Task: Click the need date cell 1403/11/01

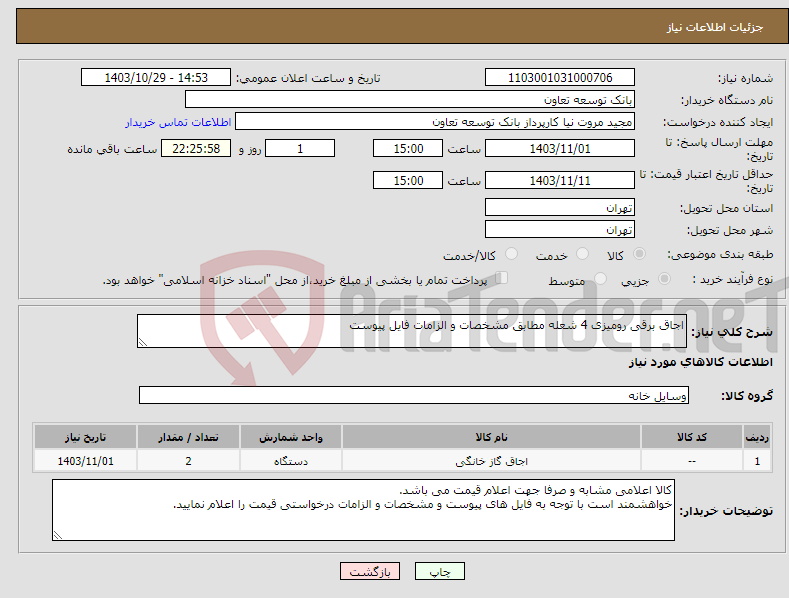Action: tap(85, 461)
